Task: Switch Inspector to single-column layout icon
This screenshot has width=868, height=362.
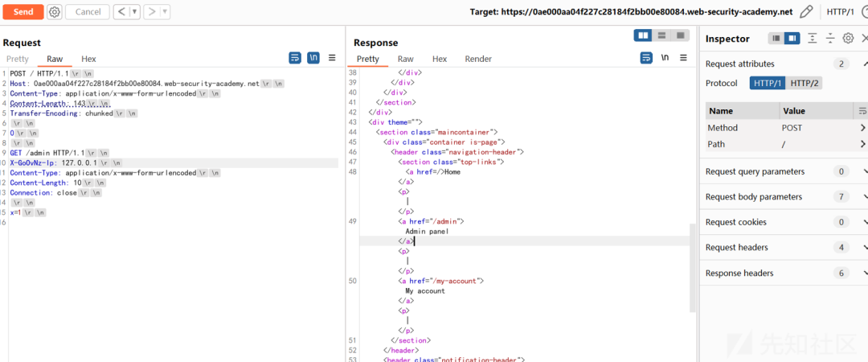Action: [776, 39]
